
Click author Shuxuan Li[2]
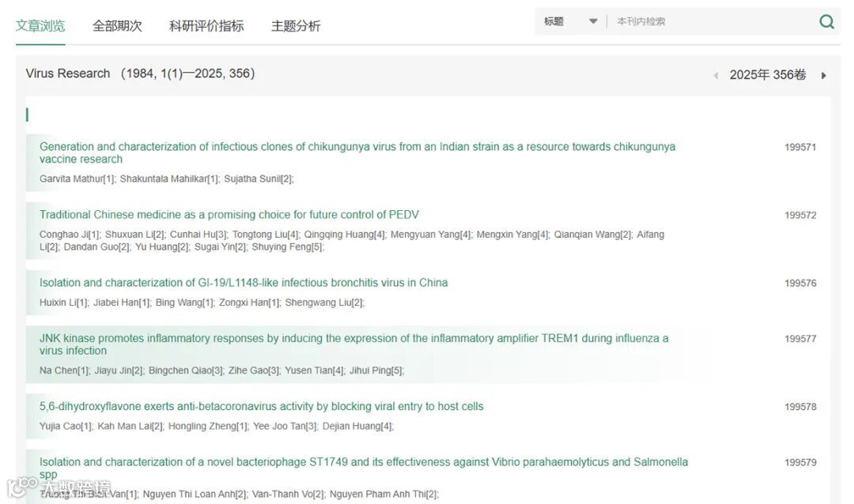coord(134,235)
